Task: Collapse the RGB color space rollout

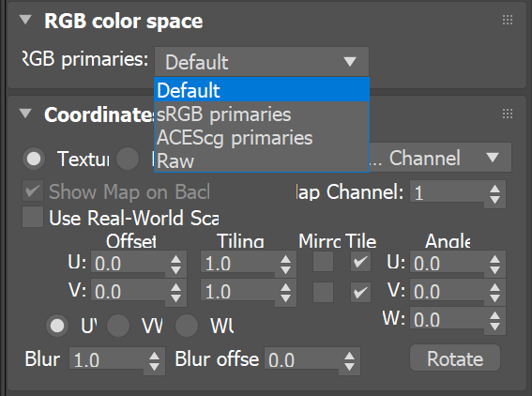Action: [25, 20]
